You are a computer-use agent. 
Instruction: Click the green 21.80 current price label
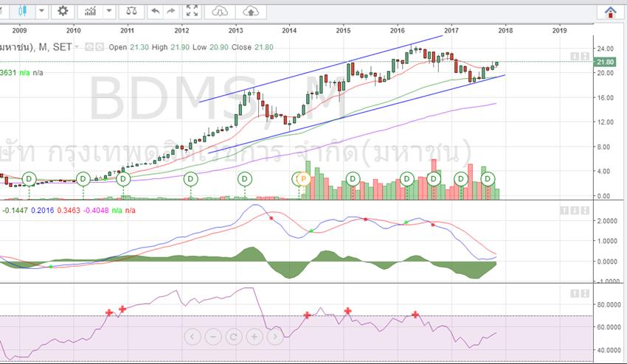(605, 62)
